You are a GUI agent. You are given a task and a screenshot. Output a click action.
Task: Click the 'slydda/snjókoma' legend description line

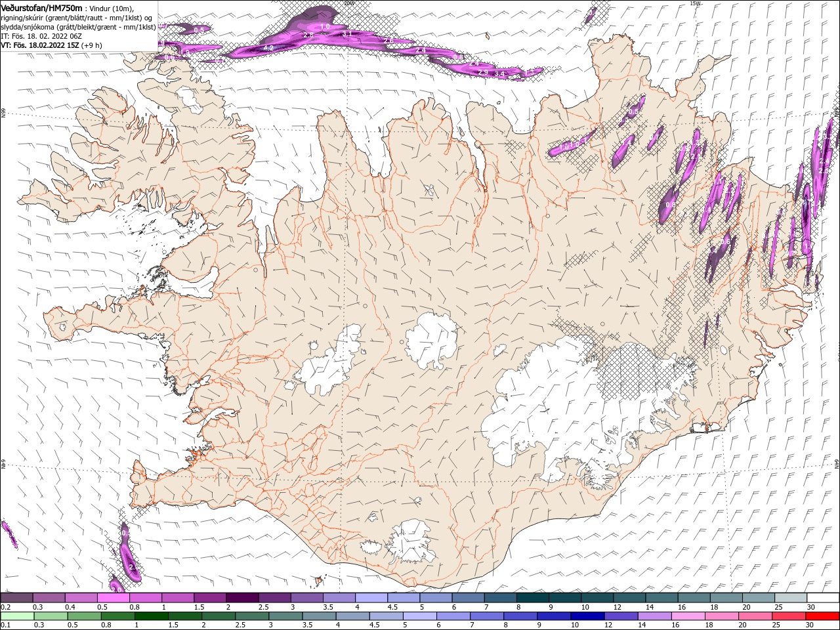79,27
